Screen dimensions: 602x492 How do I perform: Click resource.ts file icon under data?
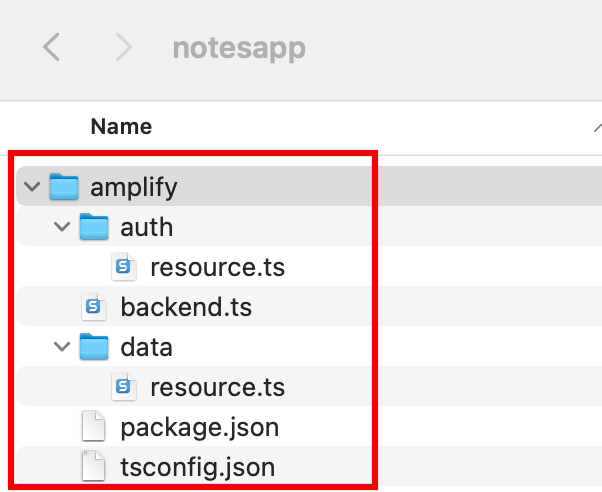pyautogui.click(x=125, y=387)
